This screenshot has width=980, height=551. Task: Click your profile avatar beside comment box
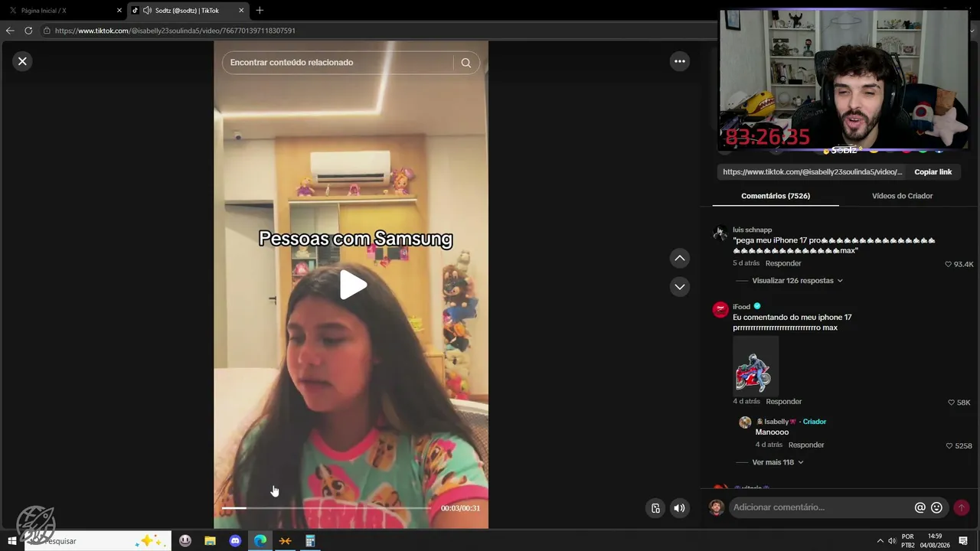[x=717, y=507]
